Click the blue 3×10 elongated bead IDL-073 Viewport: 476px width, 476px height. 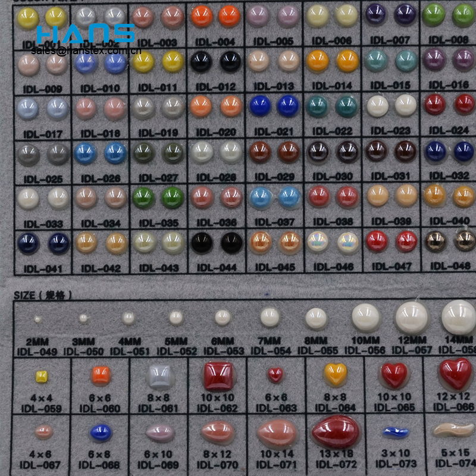pyautogui.click(x=395, y=433)
